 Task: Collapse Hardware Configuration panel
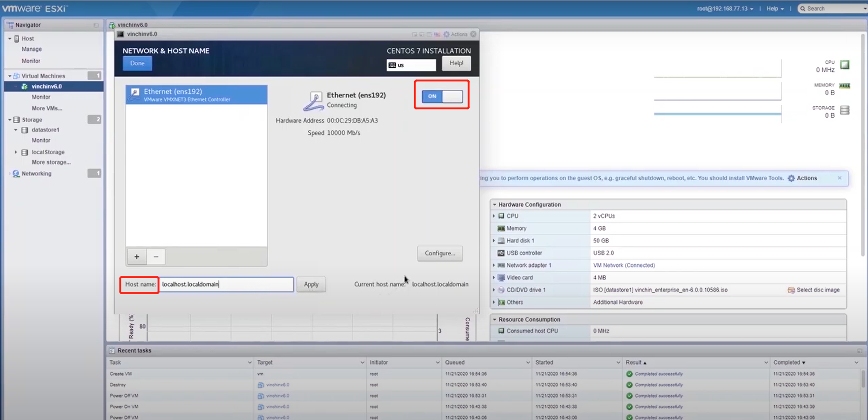(494, 205)
